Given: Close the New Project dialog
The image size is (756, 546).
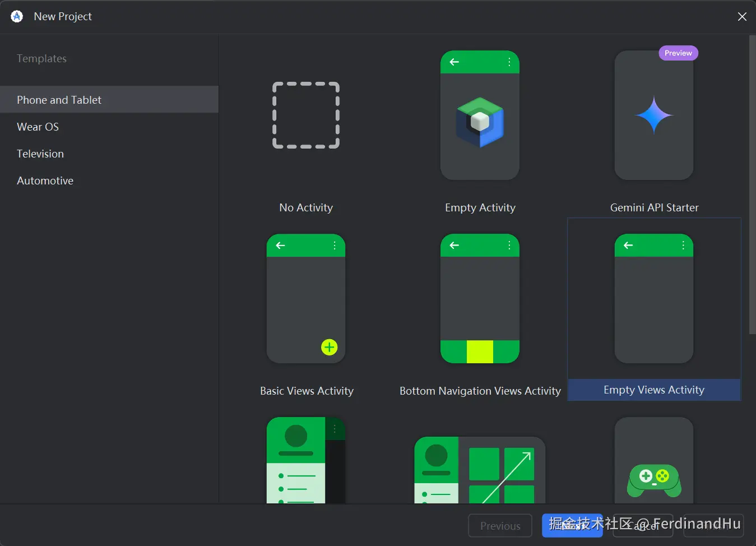Looking at the screenshot, I should tap(742, 17).
